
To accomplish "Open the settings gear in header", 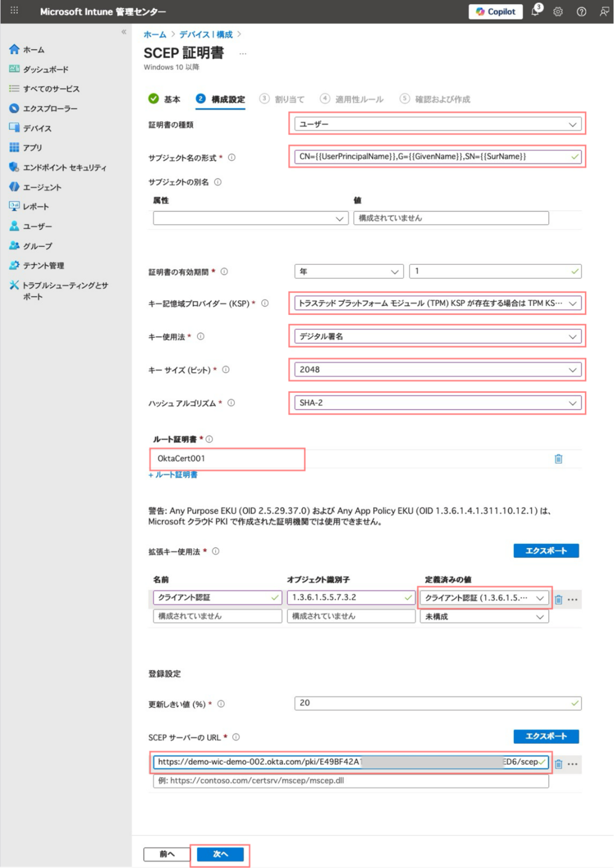I will 558,12.
